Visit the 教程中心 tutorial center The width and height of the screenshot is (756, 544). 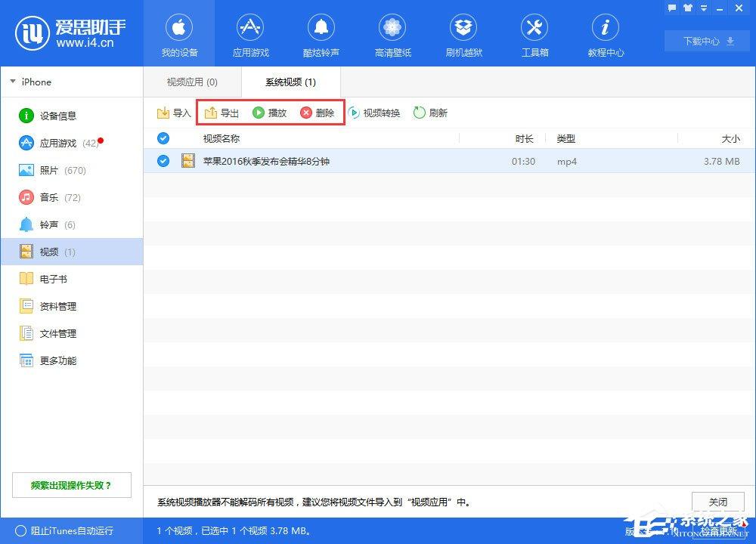(605, 34)
